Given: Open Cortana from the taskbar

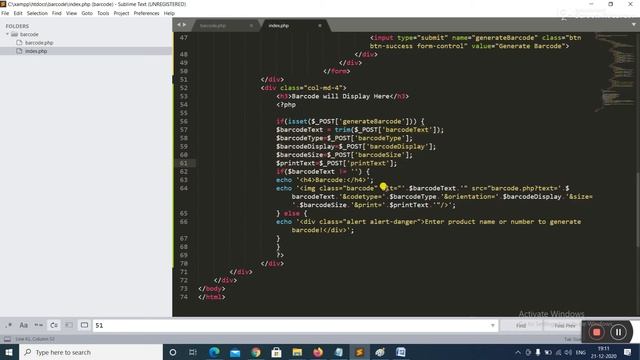Looking at the screenshot, I should click(173, 352).
